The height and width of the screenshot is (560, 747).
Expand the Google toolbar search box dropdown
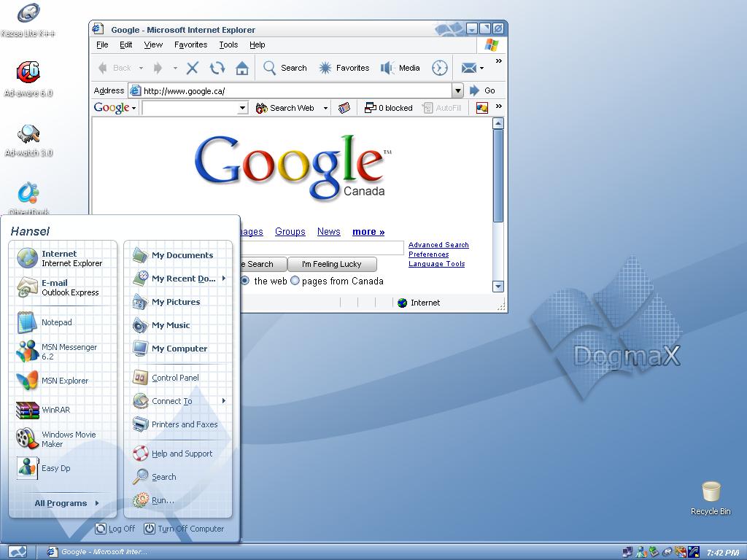coord(242,108)
